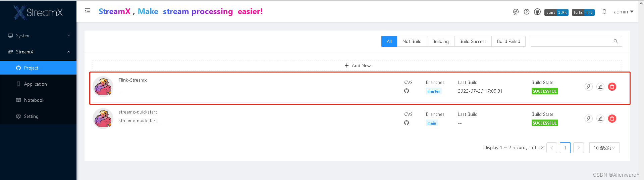Click the Add New project button
The width and height of the screenshot is (644, 180).
[357, 65]
